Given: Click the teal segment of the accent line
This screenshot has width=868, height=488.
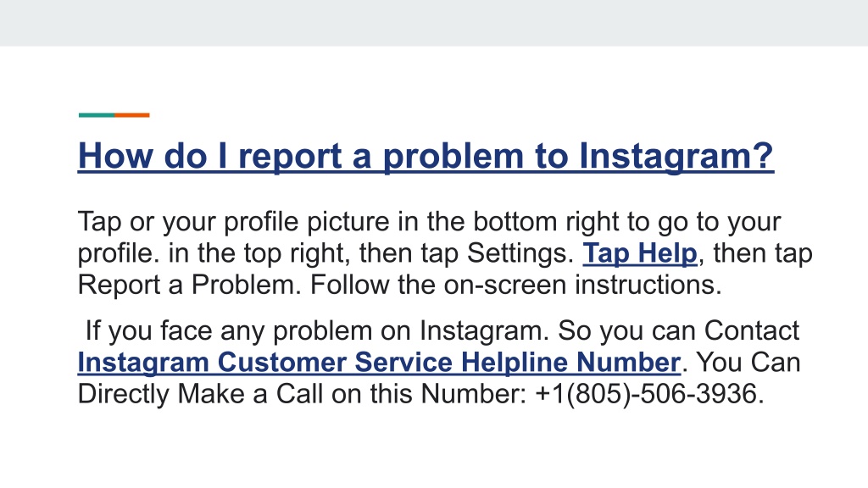Looking at the screenshot, I should [x=97, y=115].
